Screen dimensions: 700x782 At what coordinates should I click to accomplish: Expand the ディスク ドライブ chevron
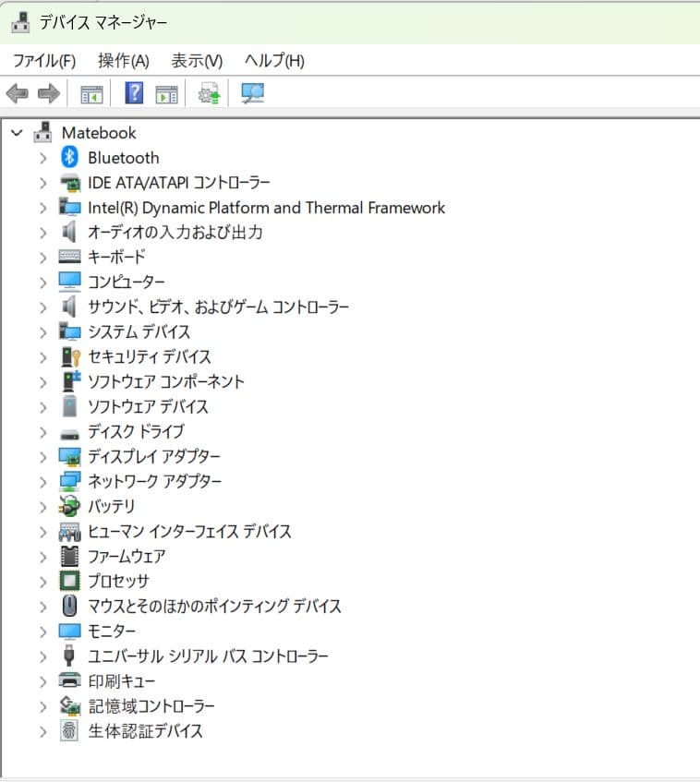42,432
